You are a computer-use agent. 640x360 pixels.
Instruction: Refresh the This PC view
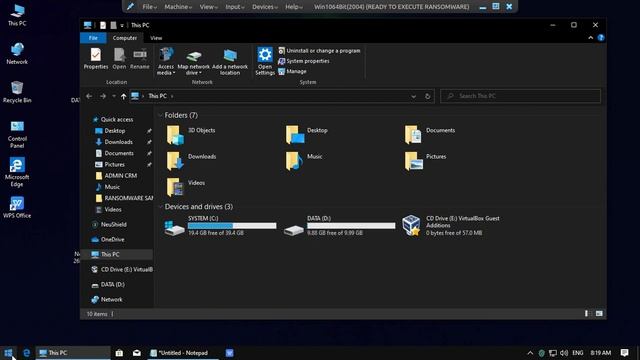coord(427,96)
